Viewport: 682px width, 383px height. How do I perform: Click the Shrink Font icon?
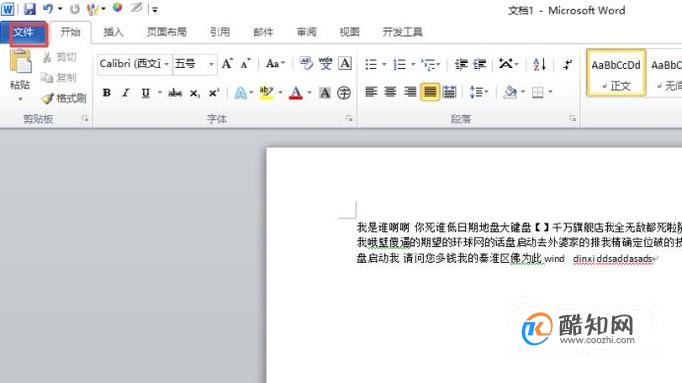pyautogui.click(x=245, y=64)
